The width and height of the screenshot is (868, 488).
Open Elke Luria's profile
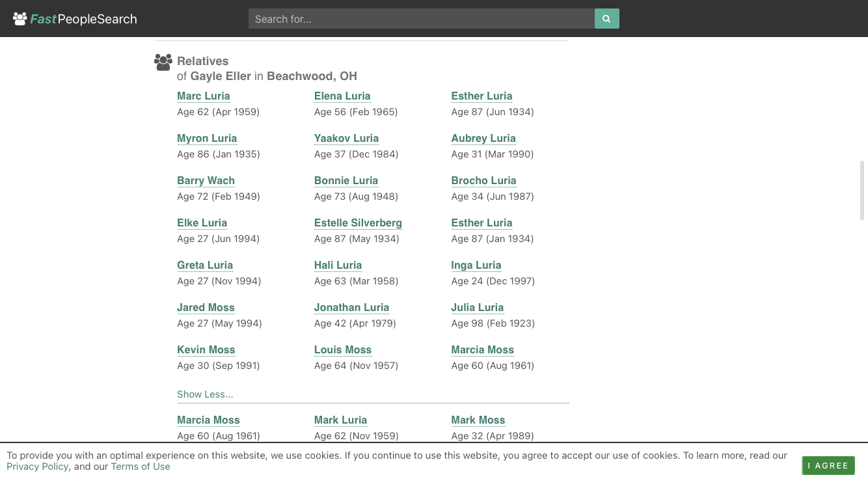[202, 223]
